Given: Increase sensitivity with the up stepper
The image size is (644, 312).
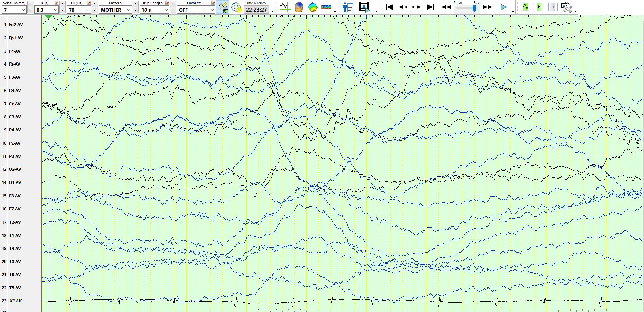Looking at the screenshot, I should [x=30, y=3].
